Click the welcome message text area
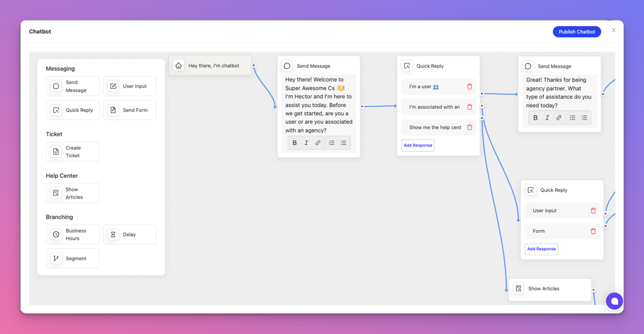Image resolution: width=644 pixels, height=334 pixels. [319, 104]
